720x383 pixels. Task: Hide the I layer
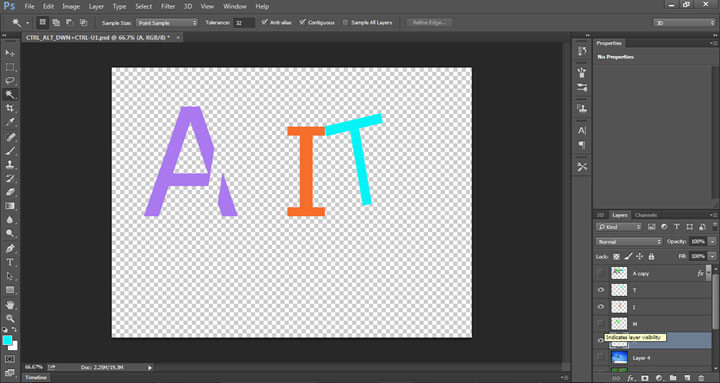601,307
